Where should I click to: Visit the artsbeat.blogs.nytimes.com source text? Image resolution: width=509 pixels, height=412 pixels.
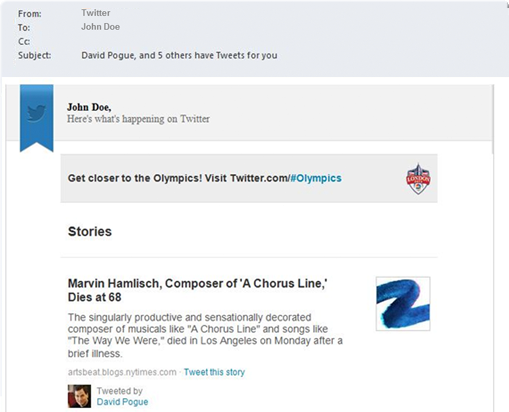122,372
